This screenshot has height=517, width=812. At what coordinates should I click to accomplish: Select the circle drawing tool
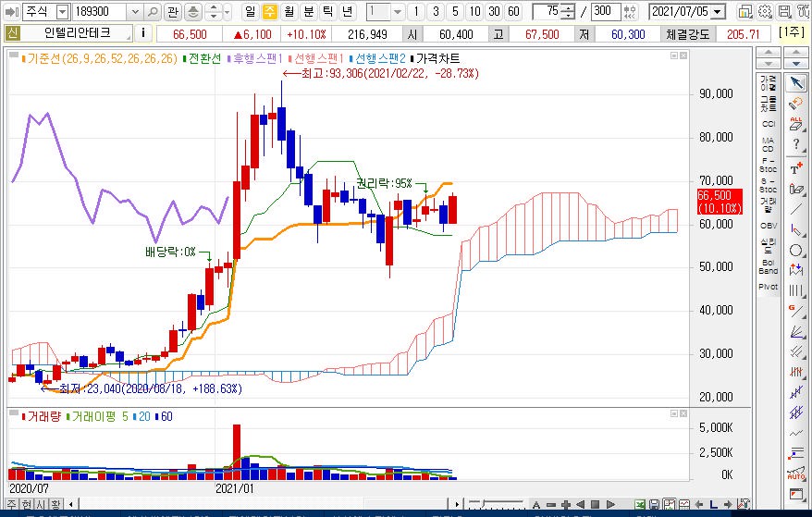[x=795, y=251]
